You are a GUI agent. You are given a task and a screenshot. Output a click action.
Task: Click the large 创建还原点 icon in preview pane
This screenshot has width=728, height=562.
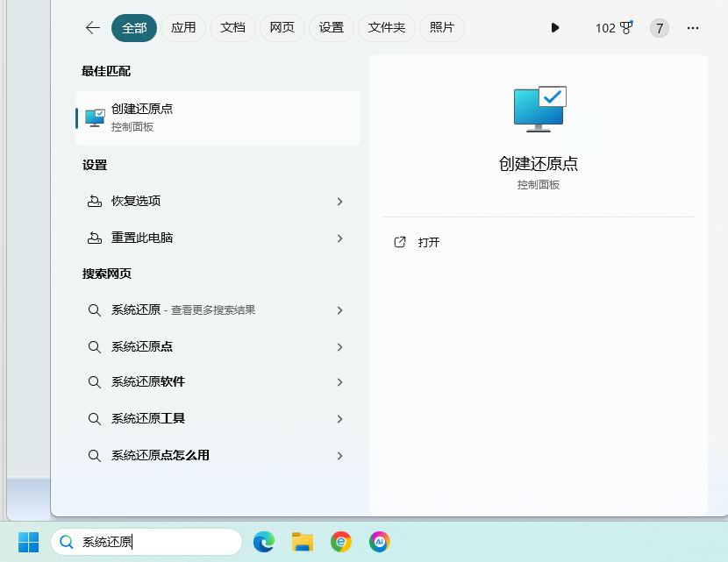click(539, 110)
